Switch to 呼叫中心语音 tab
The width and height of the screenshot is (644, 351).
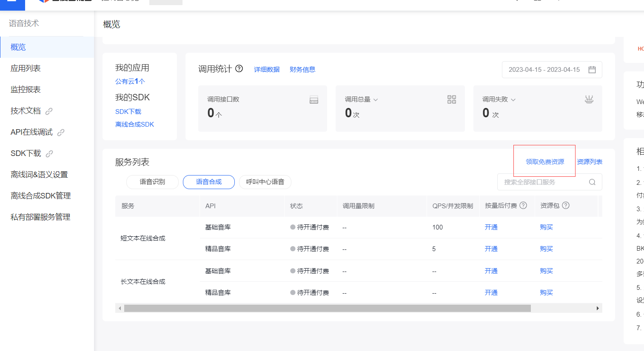point(265,182)
